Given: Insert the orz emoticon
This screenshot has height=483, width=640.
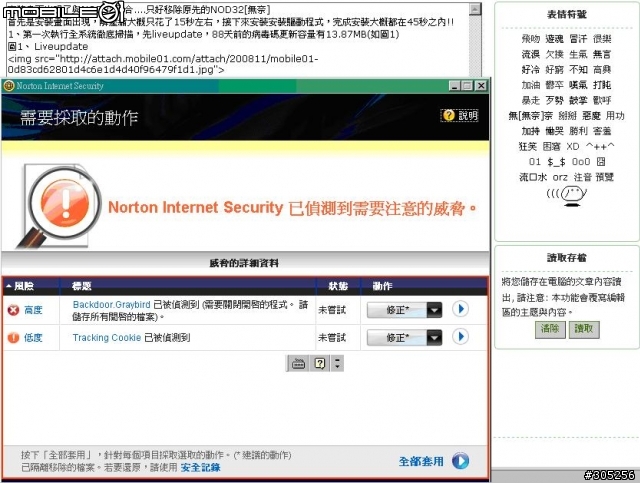Looking at the screenshot, I should (x=560, y=177).
